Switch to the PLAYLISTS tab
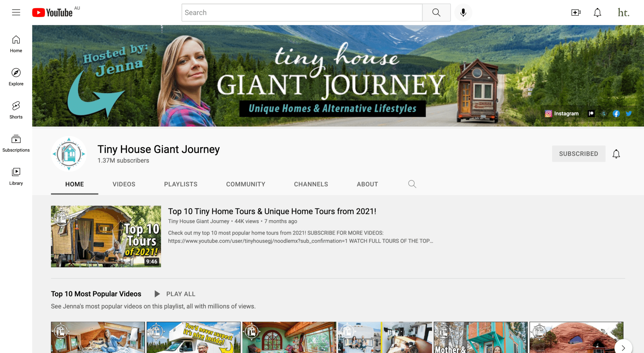 (x=181, y=184)
